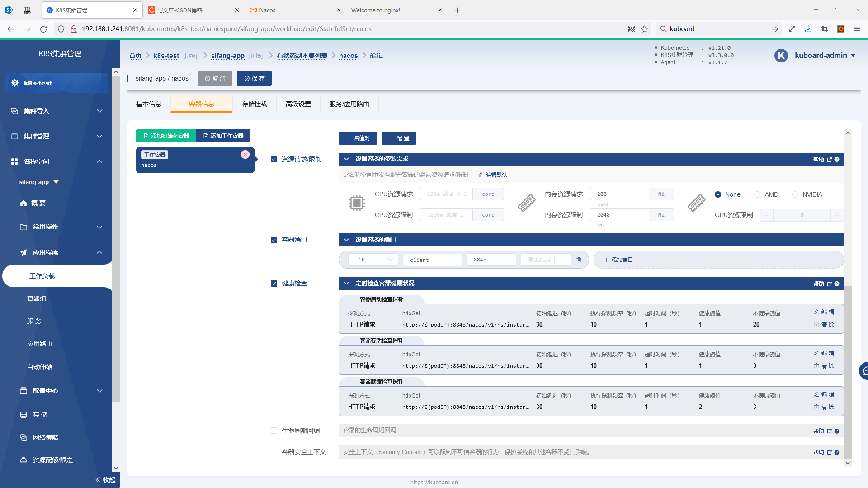The height and width of the screenshot is (488, 868).
Task: Clear the liveness probe (容器存活检查探针)
Action: click(x=824, y=366)
